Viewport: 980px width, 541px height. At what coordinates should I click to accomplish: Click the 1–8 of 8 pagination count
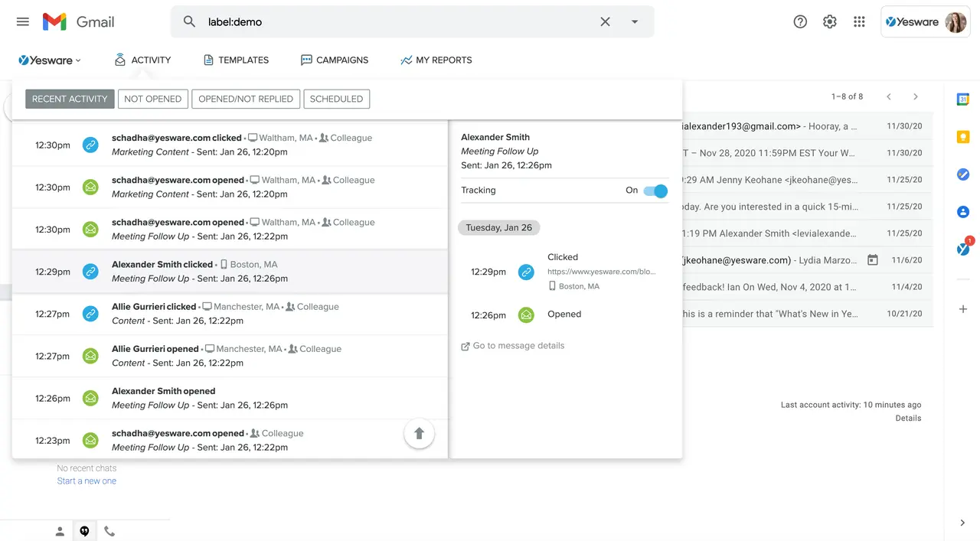tap(847, 96)
